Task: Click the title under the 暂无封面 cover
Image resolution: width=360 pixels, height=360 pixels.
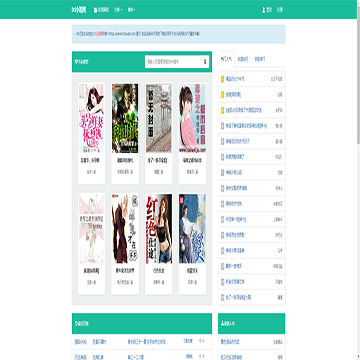Action: click(159, 161)
